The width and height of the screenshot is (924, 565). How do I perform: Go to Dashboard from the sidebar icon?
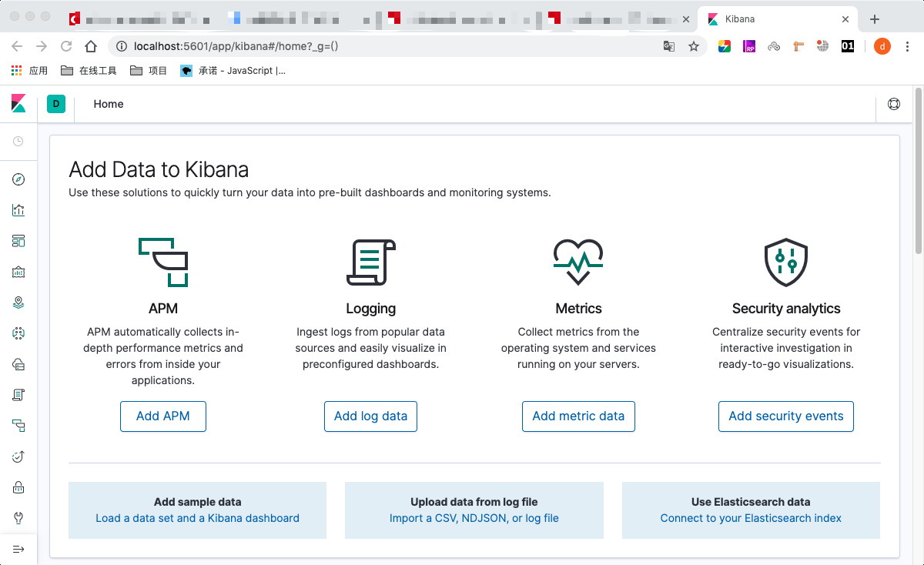pos(18,241)
